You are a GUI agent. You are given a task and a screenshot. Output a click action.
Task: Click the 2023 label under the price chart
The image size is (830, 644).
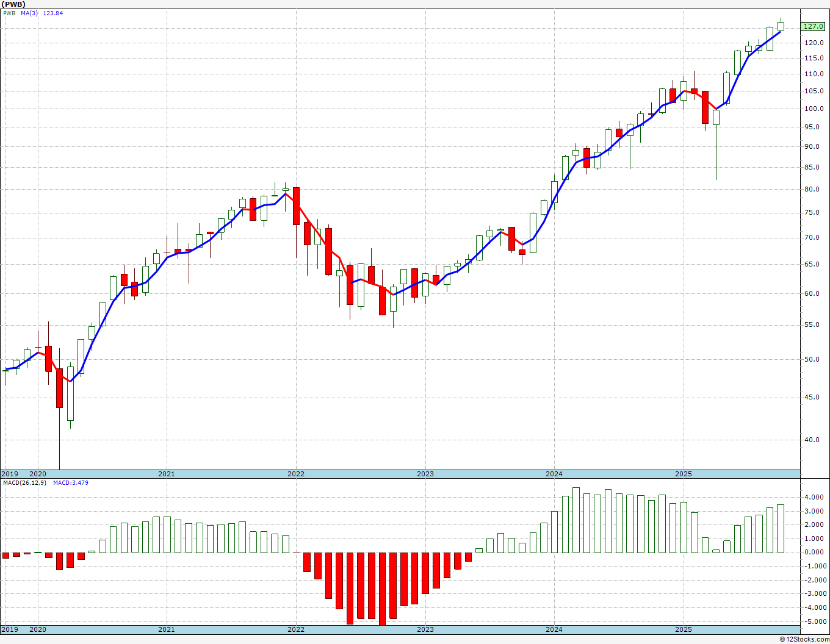click(425, 474)
